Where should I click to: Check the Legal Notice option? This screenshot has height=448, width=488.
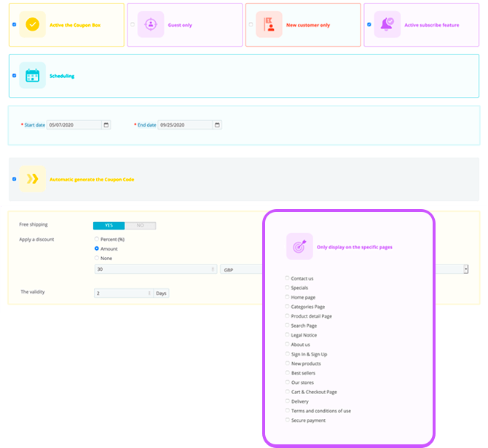[x=287, y=334]
